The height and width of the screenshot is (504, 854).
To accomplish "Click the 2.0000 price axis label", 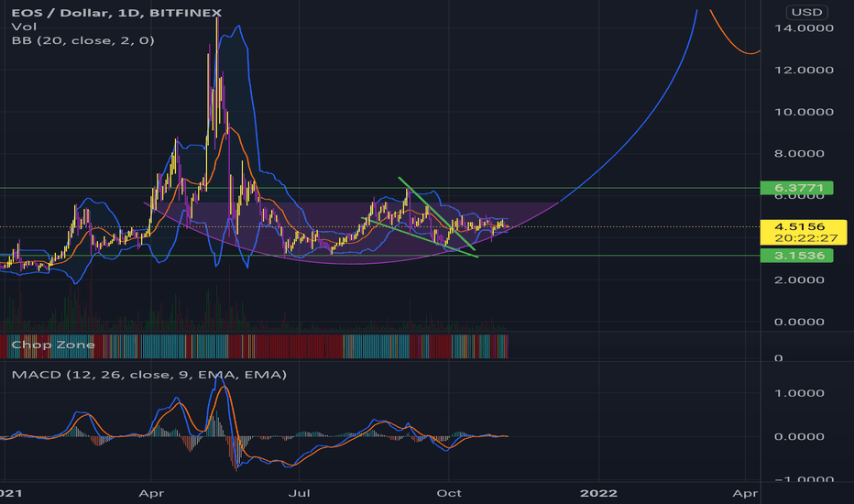I will tap(799, 280).
